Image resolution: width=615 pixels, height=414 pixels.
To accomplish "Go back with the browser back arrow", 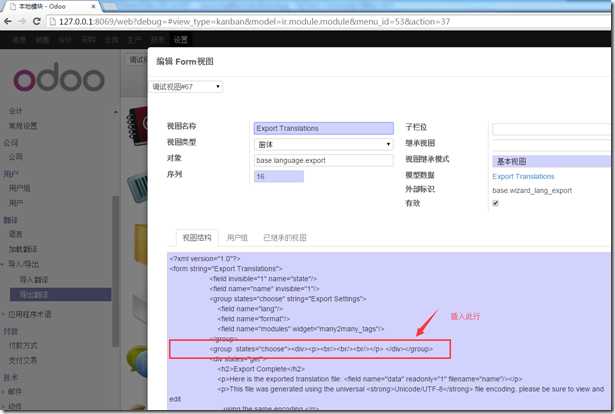I will [7, 21].
